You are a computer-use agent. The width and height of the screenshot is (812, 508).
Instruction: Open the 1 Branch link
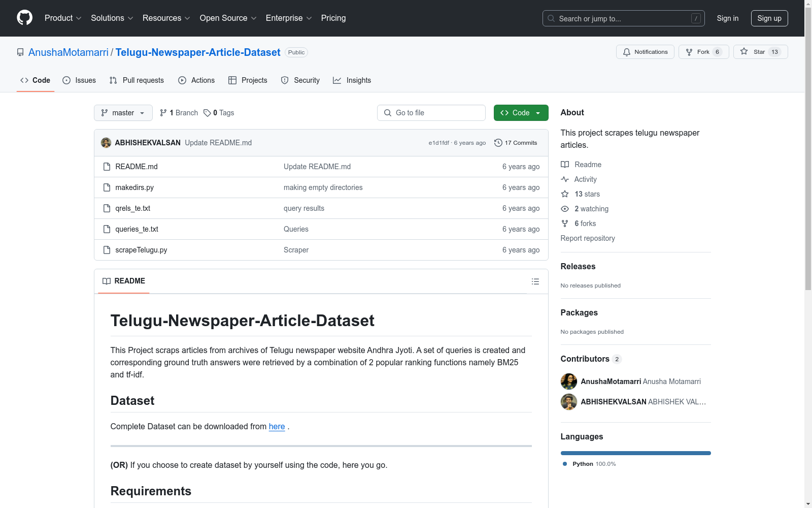pos(179,113)
